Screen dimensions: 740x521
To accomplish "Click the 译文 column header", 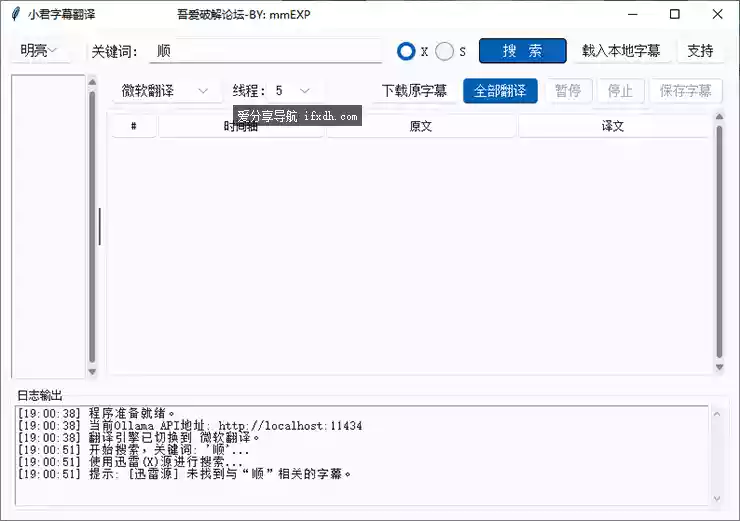I will pyautogui.click(x=612, y=127).
